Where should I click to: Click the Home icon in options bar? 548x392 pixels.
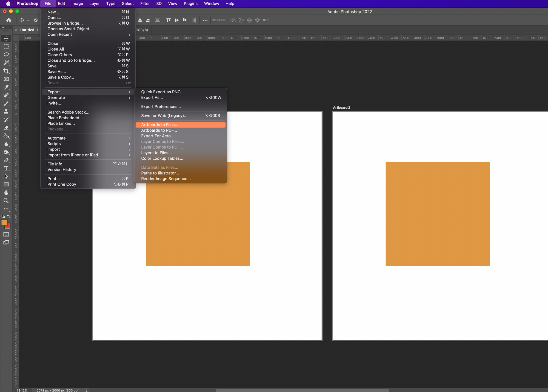(9, 20)
